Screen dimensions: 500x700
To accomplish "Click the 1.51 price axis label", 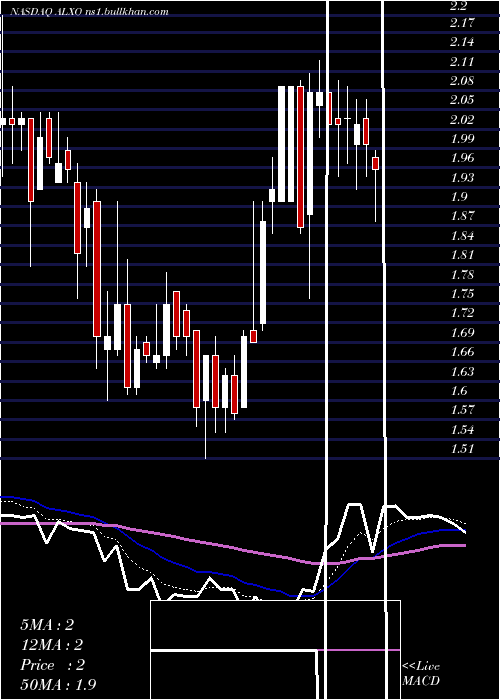I will pos(462,449).
